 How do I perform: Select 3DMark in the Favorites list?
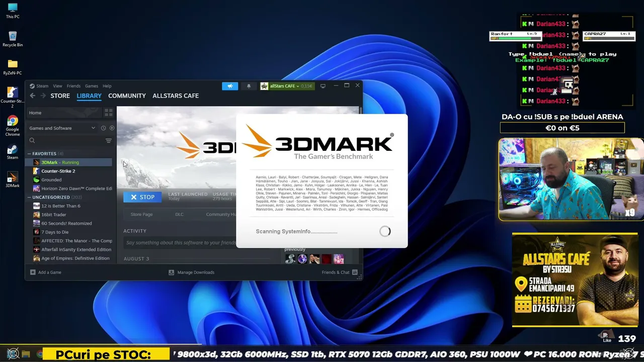pyautogui.click(x=69, y=162)
